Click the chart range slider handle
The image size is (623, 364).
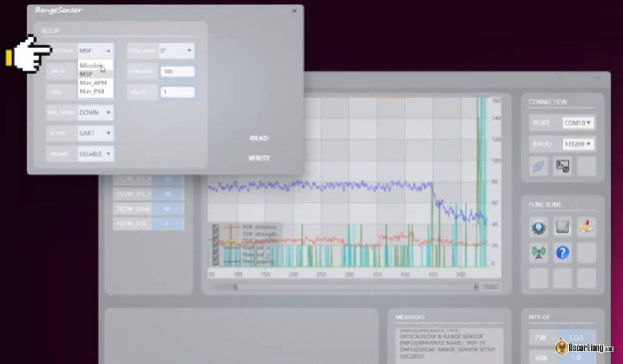coord(236,286)
